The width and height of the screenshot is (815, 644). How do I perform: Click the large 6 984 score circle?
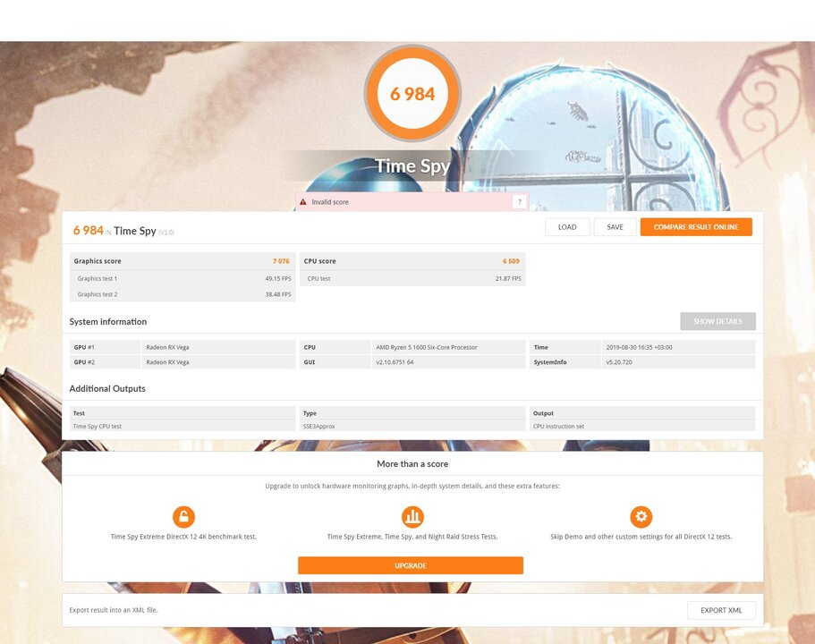pos(412,94)
